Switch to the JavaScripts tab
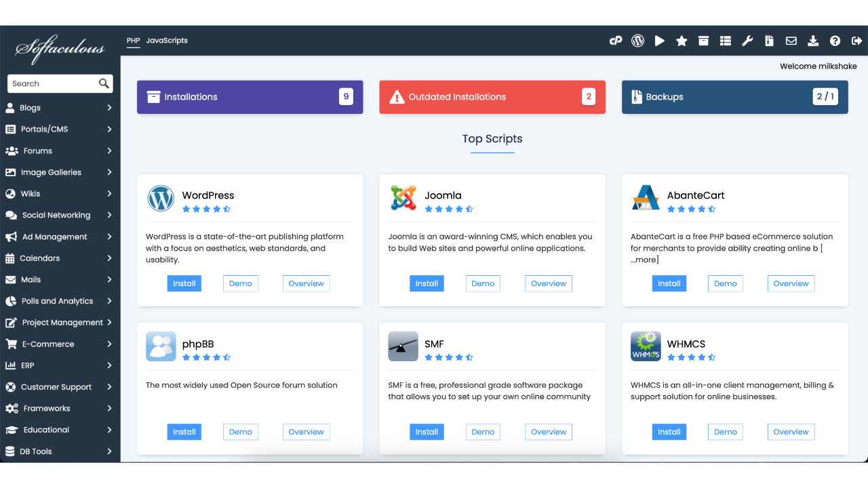The image size is (868, 488). click(167, 41)
